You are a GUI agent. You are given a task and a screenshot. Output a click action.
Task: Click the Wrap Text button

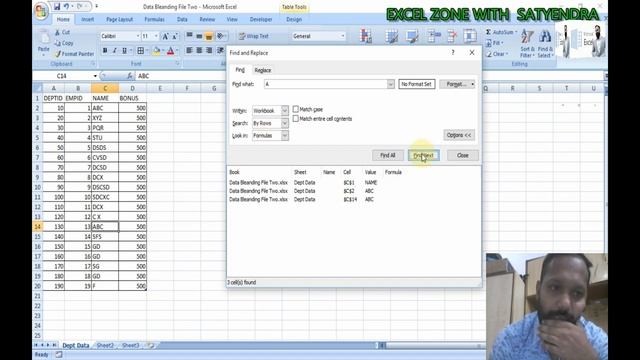[254, 36]
